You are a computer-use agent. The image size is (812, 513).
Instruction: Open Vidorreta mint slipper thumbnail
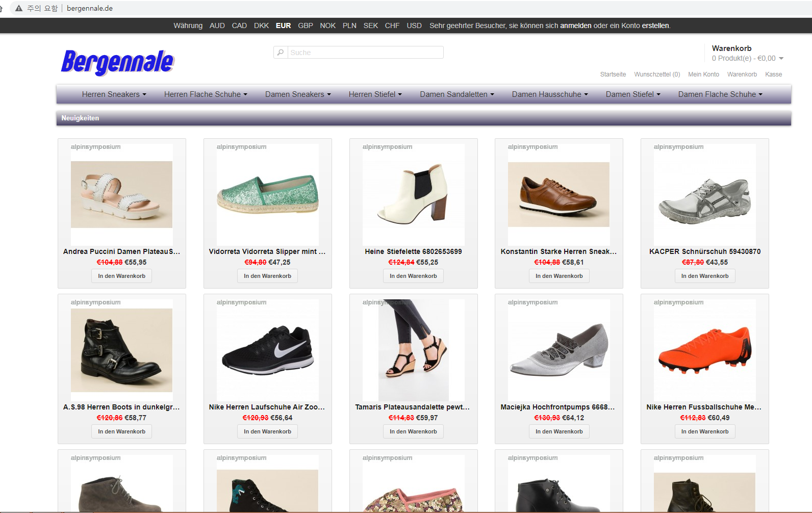267,194
